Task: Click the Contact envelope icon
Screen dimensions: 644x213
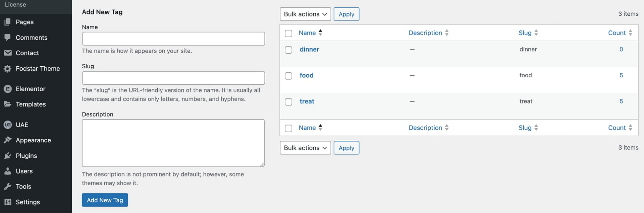Action: (x=8, y=53)
